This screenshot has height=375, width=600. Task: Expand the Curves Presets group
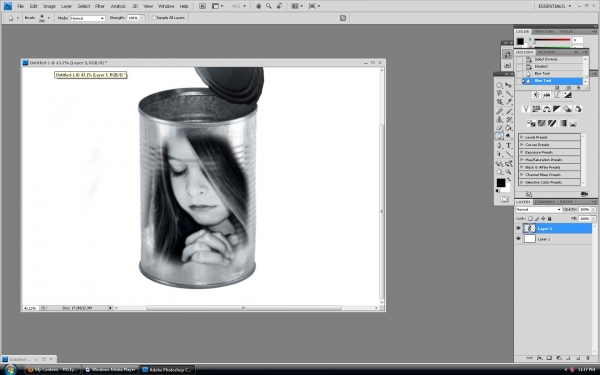click(x=522, y=145)
